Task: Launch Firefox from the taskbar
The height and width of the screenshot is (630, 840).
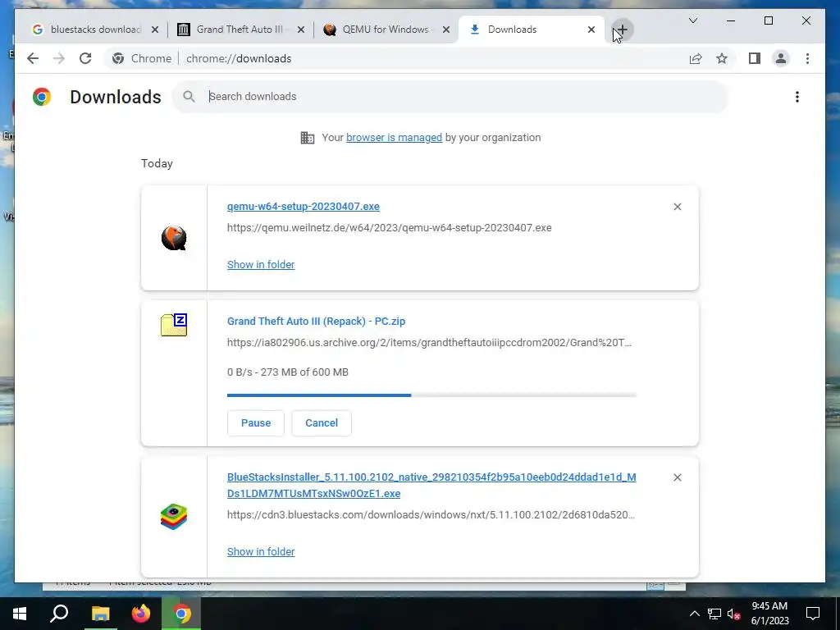Action: click(x=141, y=614)
